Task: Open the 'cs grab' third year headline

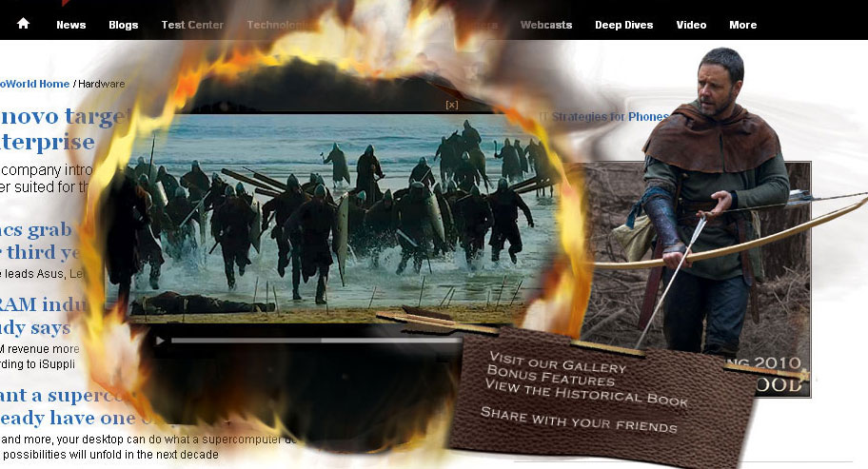Action: pyautogui.click(x=42, y=241)
